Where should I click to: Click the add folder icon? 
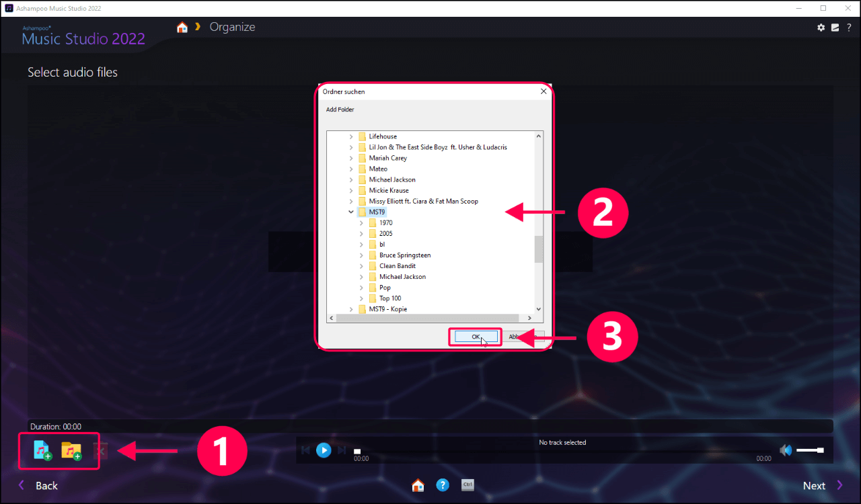point(71,450)
